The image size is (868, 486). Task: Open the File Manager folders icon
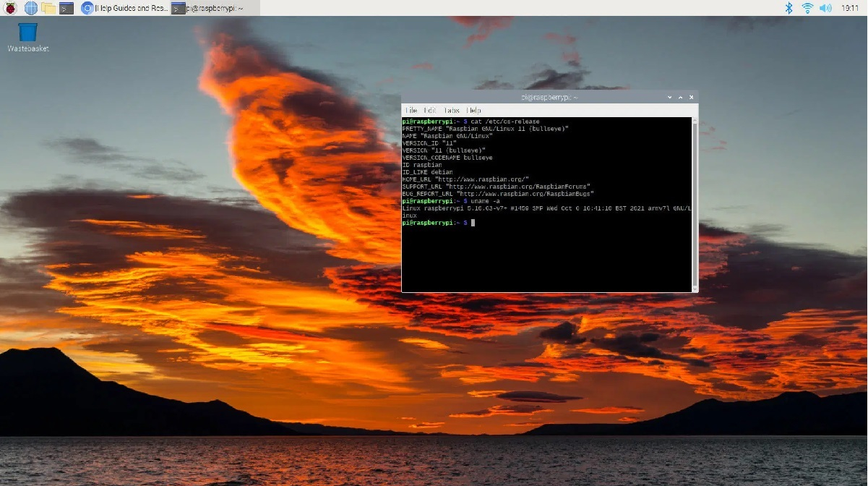(48, 8)
